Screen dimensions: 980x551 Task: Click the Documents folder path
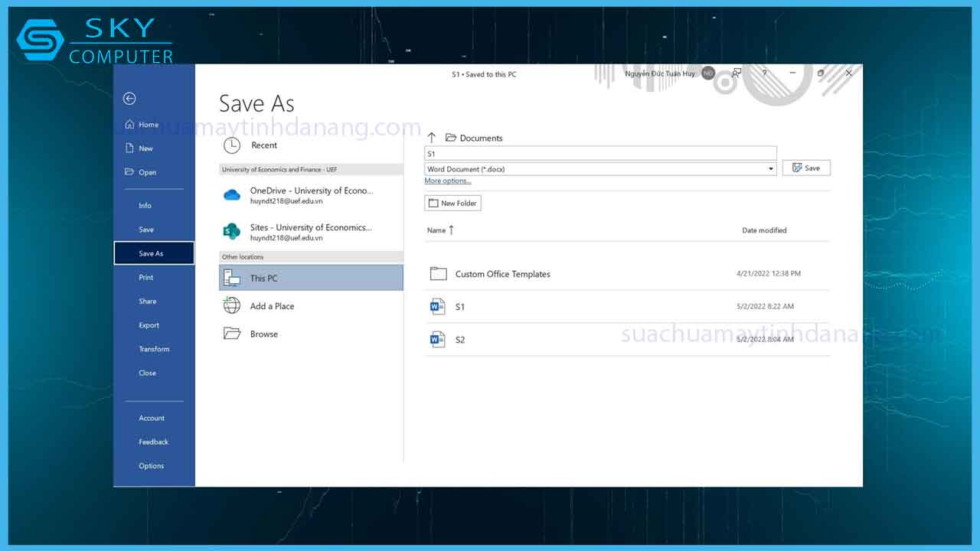474,138
